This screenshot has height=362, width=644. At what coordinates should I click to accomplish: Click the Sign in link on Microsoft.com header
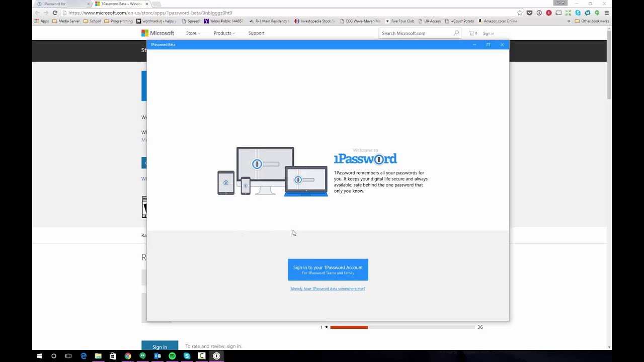pos(489,33)
